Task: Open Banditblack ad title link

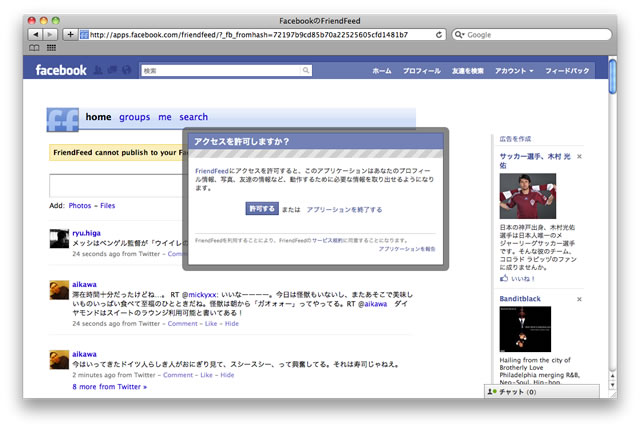Action: pyautogui.click(x=520, y=299)
